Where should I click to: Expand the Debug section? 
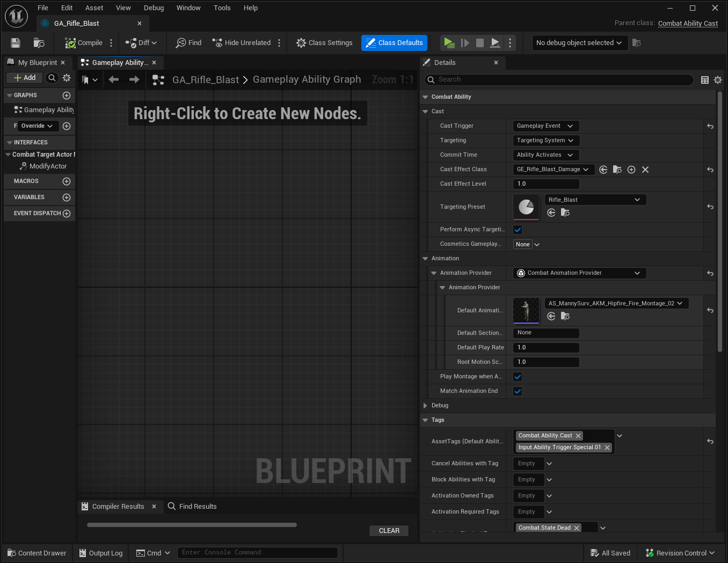[425, 406]
